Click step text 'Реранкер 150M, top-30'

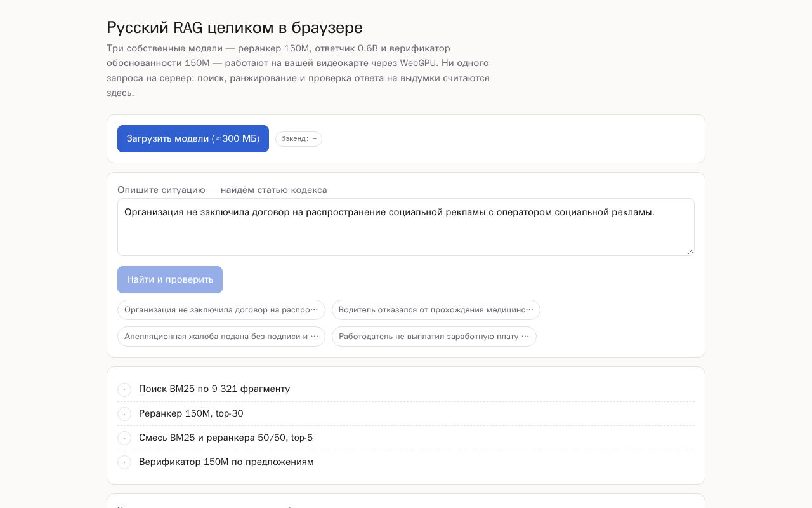[191, 413]
